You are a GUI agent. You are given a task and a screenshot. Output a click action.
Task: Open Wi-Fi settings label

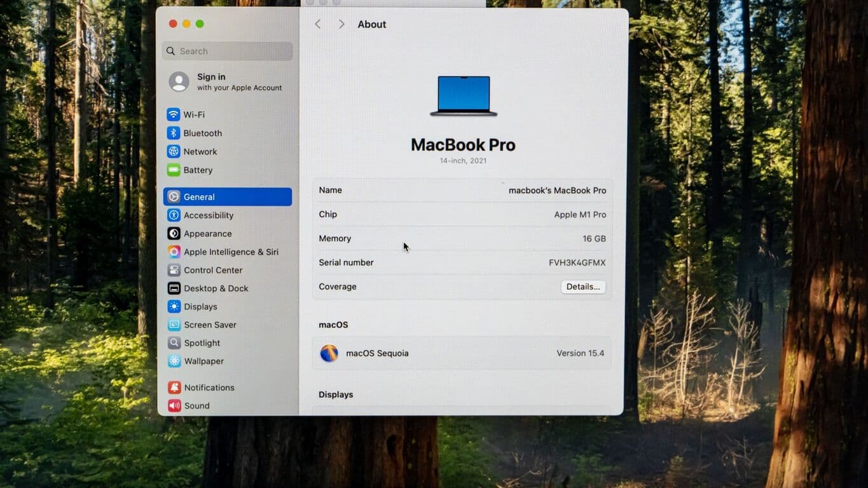pos(194,115)
